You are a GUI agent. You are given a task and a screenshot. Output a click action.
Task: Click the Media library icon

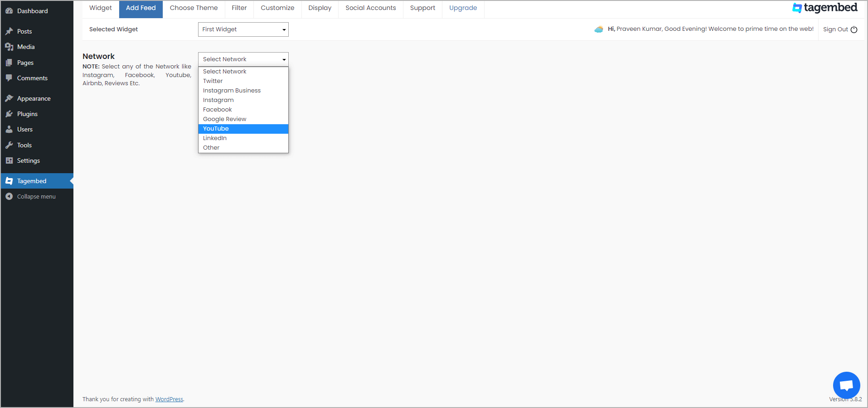(x=9, y=47)
